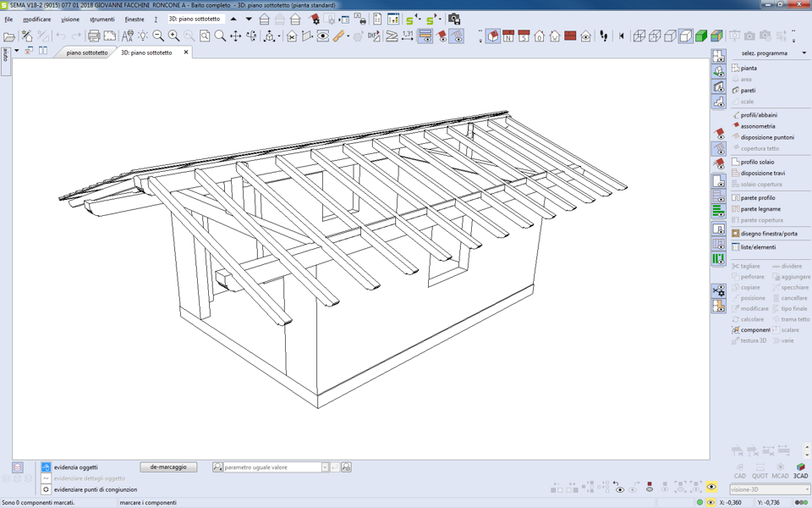Click the de-marcaggio button
The height and width of the screenshot is (508, 812).
pos(168,467)
